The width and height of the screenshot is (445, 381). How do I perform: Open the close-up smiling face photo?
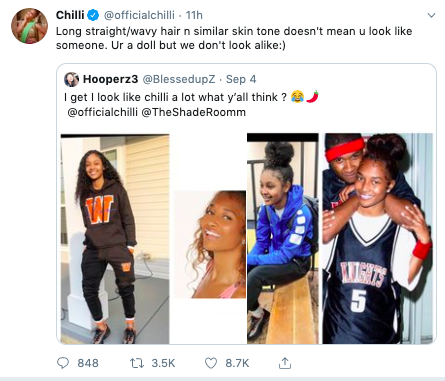(210, 244)
